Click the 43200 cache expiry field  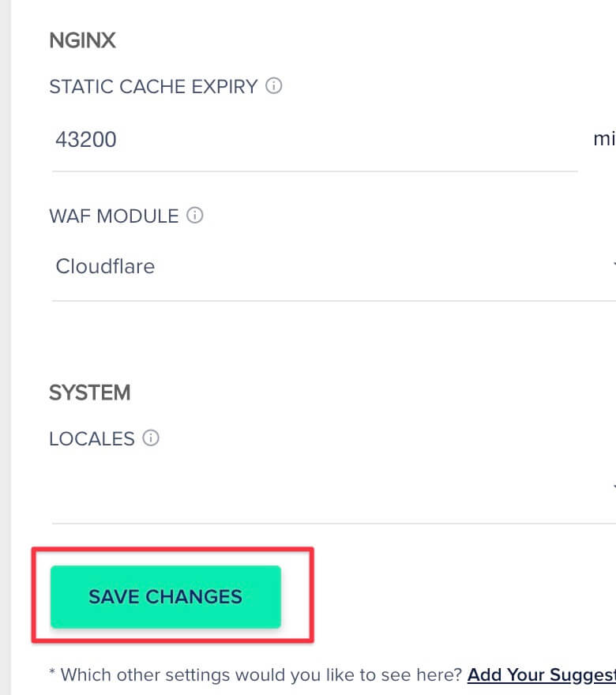[x=314, y=140]
